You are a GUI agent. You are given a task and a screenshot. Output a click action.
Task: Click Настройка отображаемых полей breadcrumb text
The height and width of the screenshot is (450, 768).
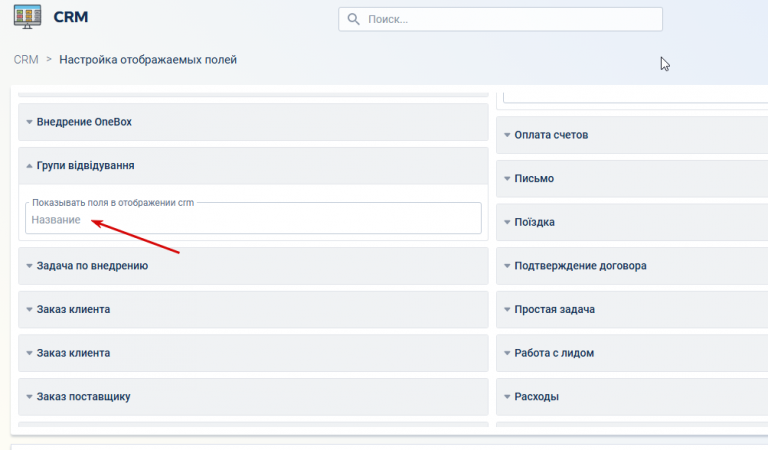pos(148,60)
